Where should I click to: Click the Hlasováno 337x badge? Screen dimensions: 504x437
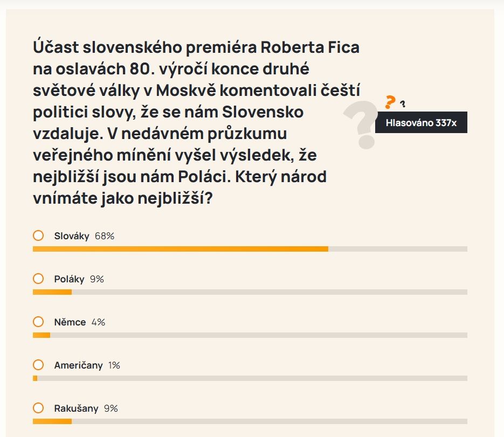(421, 122)
